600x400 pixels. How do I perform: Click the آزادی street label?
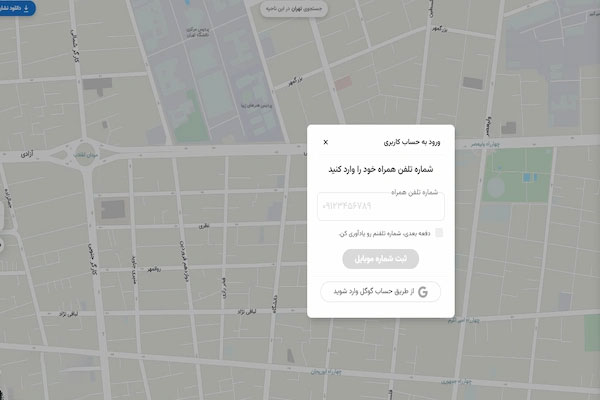click(x=27, y=154)
